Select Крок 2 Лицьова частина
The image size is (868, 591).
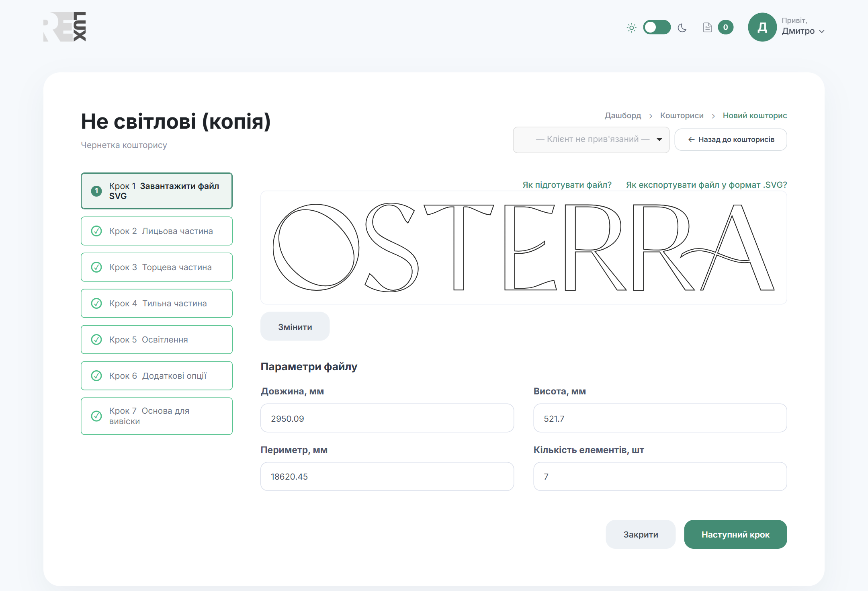157,231
